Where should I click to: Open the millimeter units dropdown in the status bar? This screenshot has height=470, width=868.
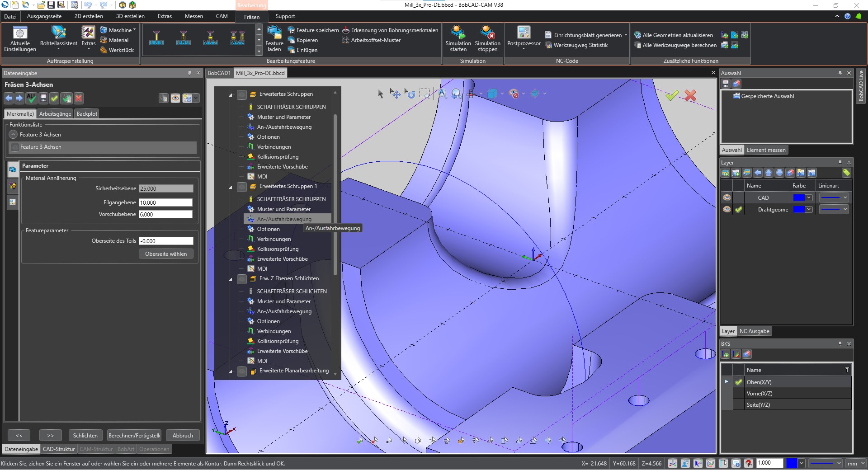pos(856,463)
